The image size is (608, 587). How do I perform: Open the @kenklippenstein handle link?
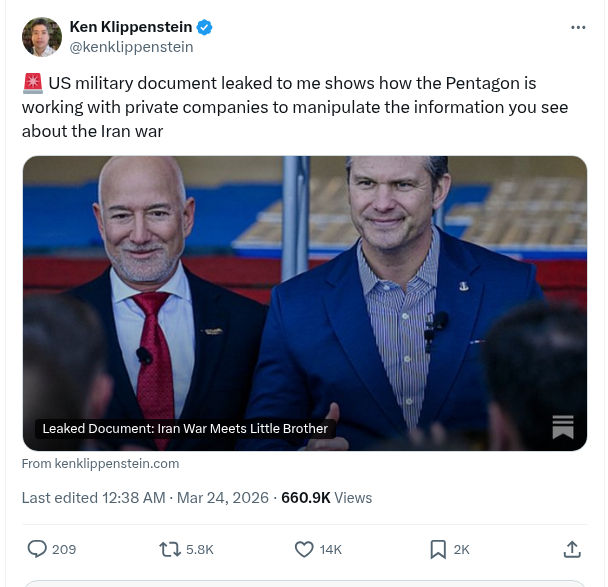[131, 47]
